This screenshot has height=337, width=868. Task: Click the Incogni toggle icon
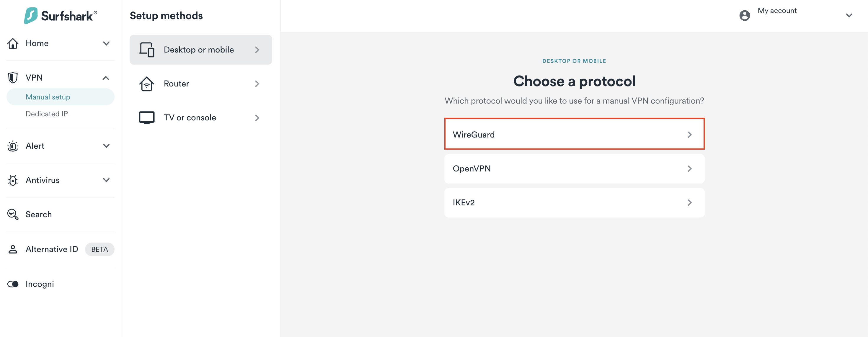click(13, 284)
